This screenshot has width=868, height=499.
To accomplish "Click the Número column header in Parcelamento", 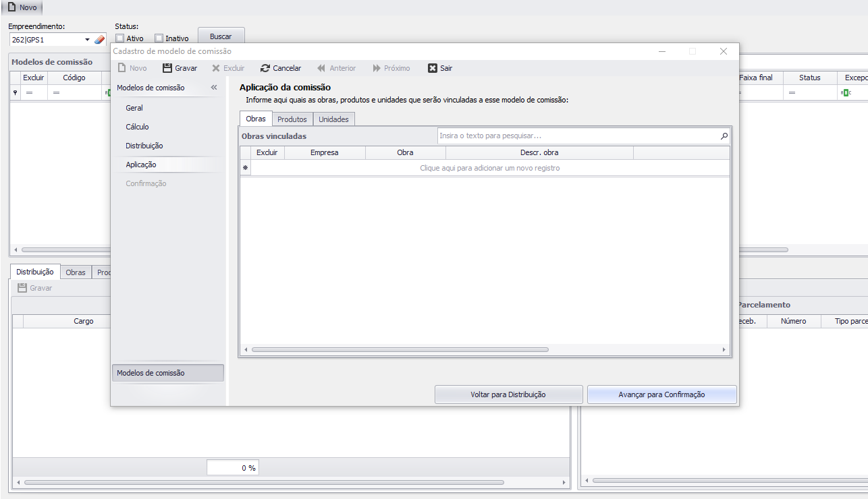I will (x=794, y=321).
